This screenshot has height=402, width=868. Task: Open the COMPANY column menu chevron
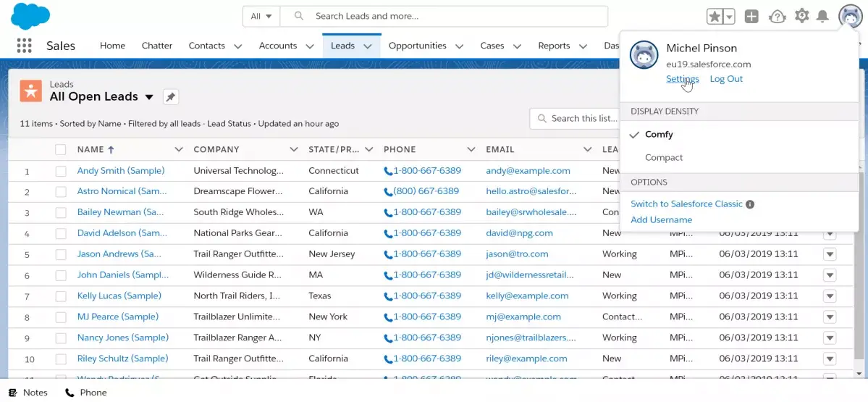click(294, 149)
